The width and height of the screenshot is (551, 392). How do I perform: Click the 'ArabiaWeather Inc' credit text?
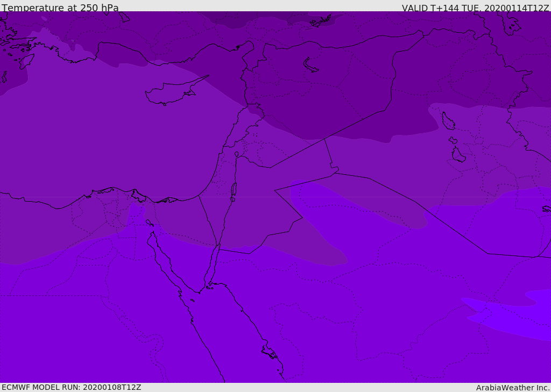(x=513, y=388)
